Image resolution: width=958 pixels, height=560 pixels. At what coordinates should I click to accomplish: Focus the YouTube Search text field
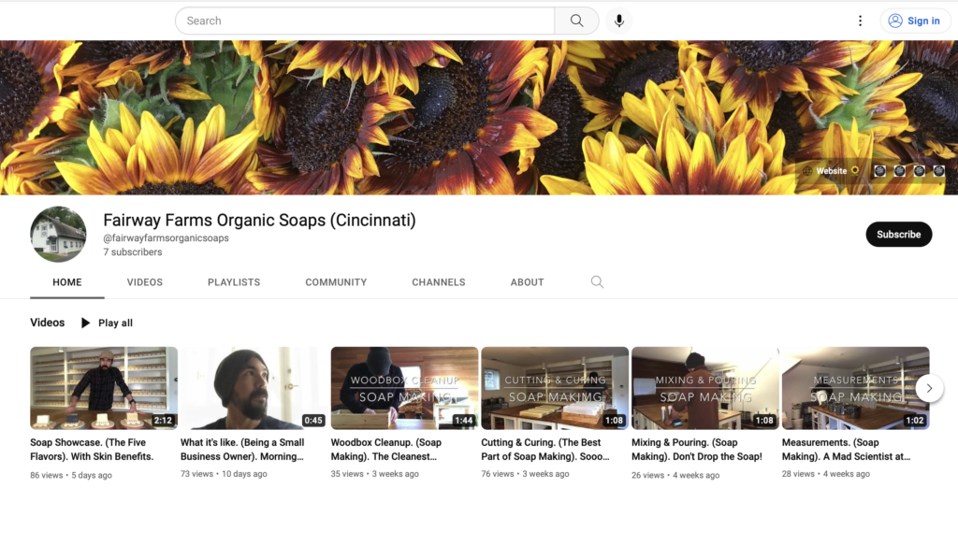tap(365, 21)
